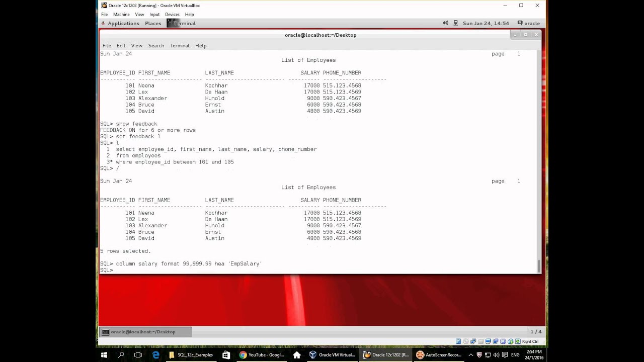Image resolution: width=644 pixels, height=362 pixels.
Task: Click the VirtualBox video capture indicator
Action: point(503,341)
